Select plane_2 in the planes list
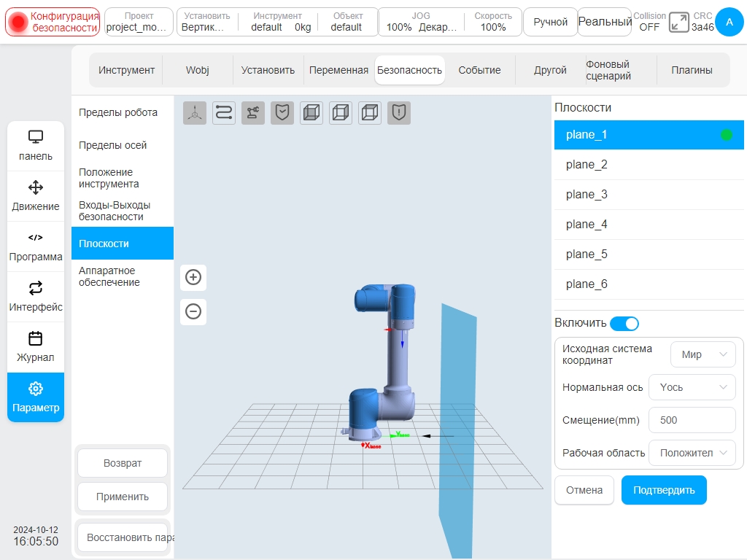 coord(649,165)
